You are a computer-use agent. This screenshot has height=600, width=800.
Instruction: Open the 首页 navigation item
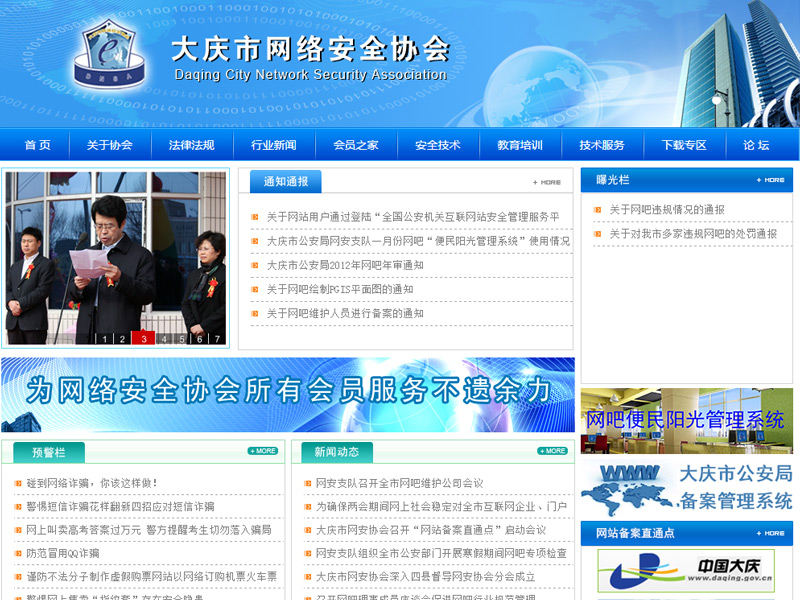click(x=35, y=144)
